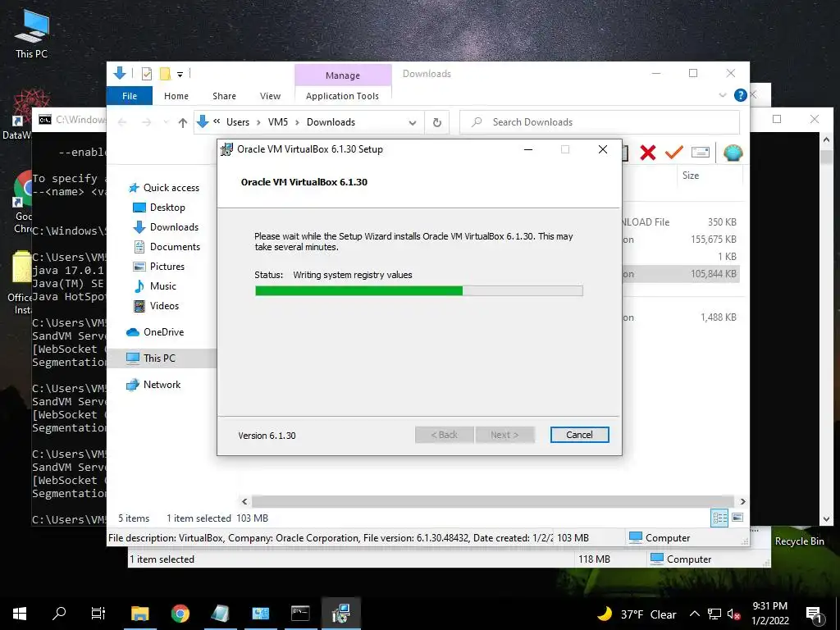This screenshot has width=840, height=630.
Task: Open taskbar Search magnifier
Action: coord(59,614)
